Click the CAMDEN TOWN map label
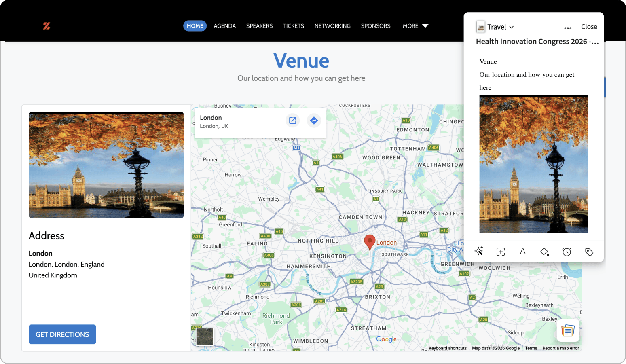 [360, 217]
